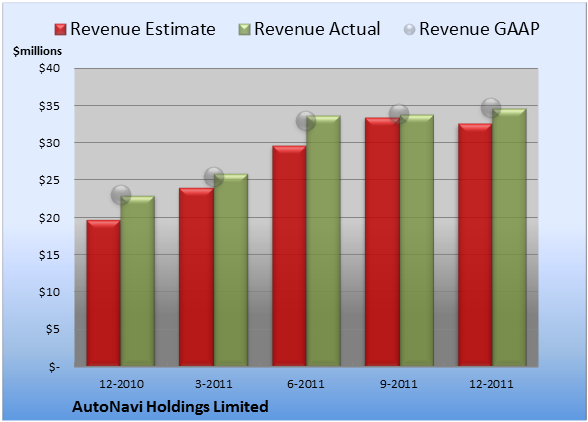Screen dimensions: 588x422
Task: Select the green actual bar for 9-2011
Action: pyautogui.click(x=417, y=240)
